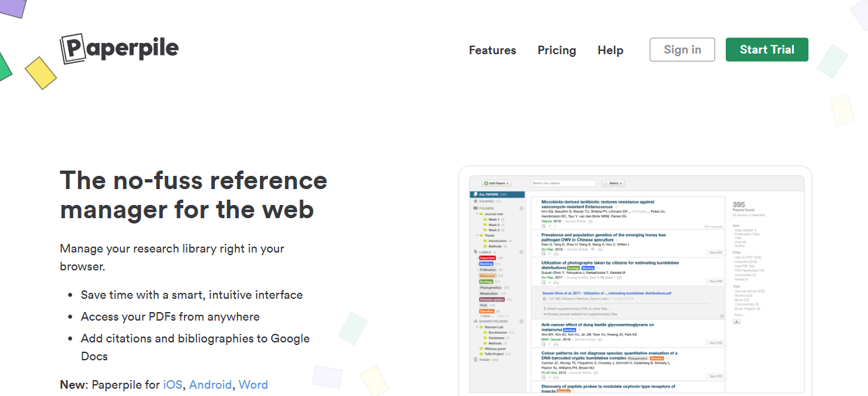Check the Prevalence and population genetics paper checkbox
The image size is (868, 396).
pyautogui.click(x=536, y=235)
